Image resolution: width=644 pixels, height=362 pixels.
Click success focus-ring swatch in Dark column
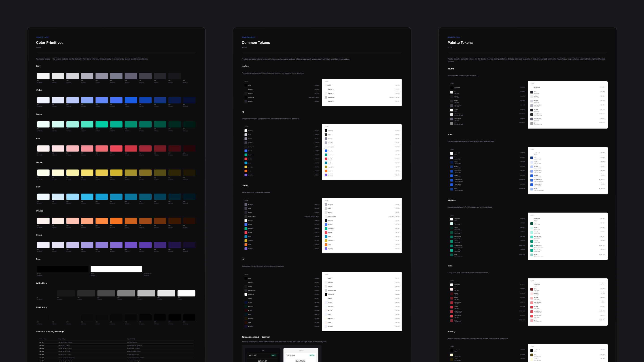pos(451,250)
